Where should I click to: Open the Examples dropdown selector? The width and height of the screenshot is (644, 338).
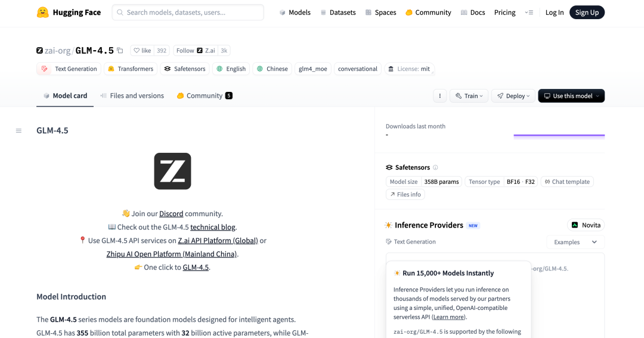click(575, 242)
